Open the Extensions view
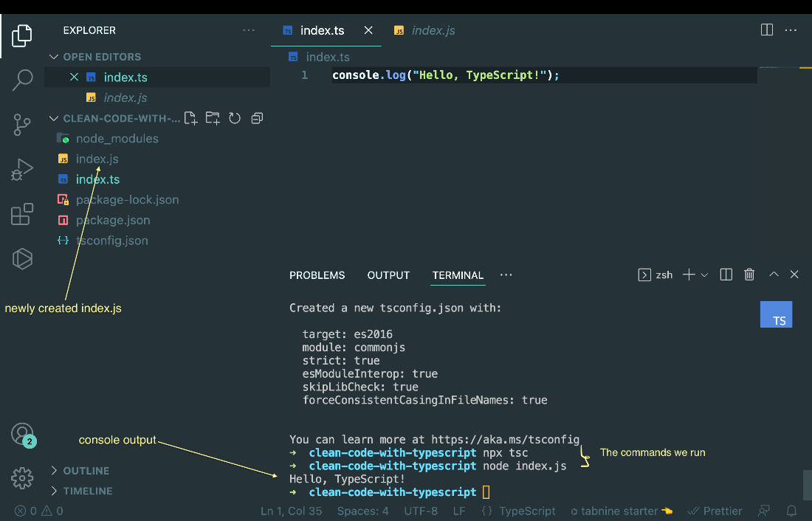This screenshot has height=521, width=812. 21,214
